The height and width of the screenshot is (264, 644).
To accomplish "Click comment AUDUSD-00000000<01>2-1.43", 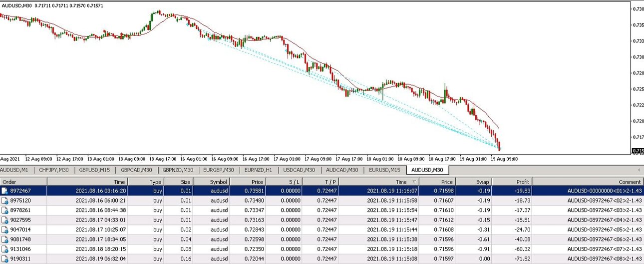I will pyautogui.click(x=604, y=191).
